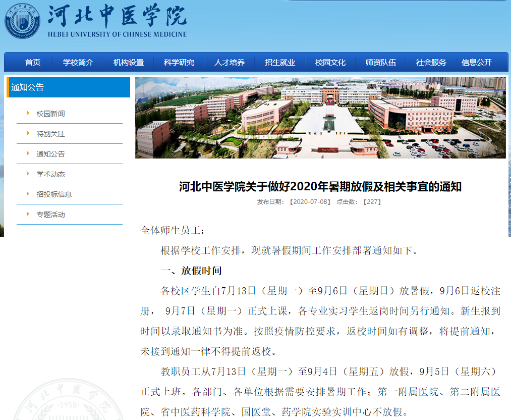The image size is (511, 420).
Task: Open the 首页 navigation menu
Action: (32, 62)
